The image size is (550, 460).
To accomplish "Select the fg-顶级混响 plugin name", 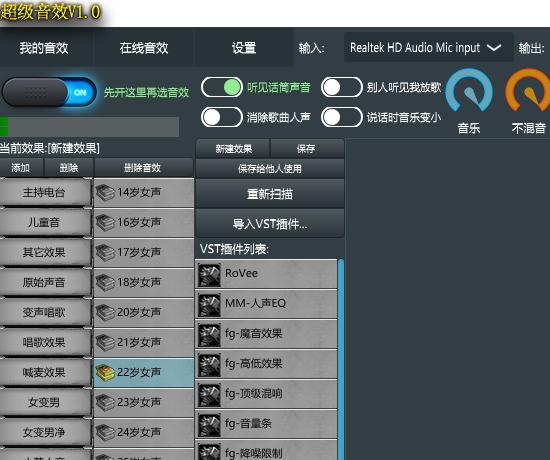I will (253, 393).
